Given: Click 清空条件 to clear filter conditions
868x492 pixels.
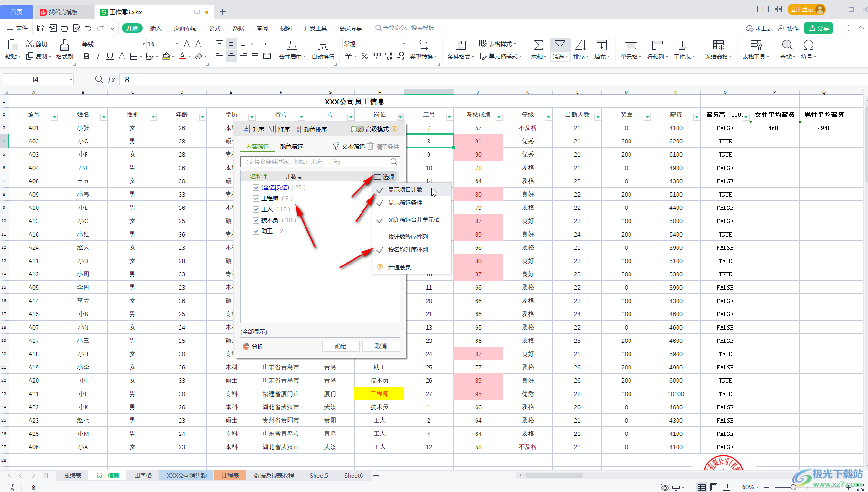Looking at the screenshot, I should (x=386, y=146).
